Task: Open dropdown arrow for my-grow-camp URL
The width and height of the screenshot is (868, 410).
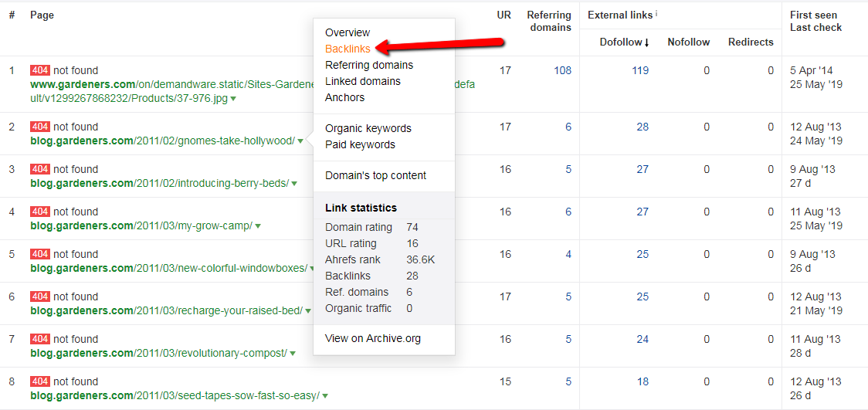Action: [x=258, y=226]
